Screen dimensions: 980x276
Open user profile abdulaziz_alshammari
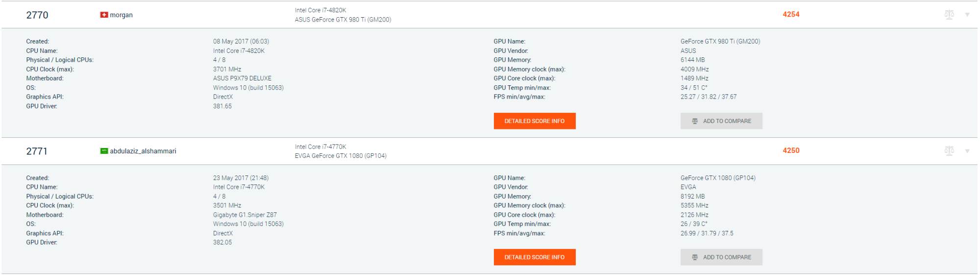click(x=143, y=151)
